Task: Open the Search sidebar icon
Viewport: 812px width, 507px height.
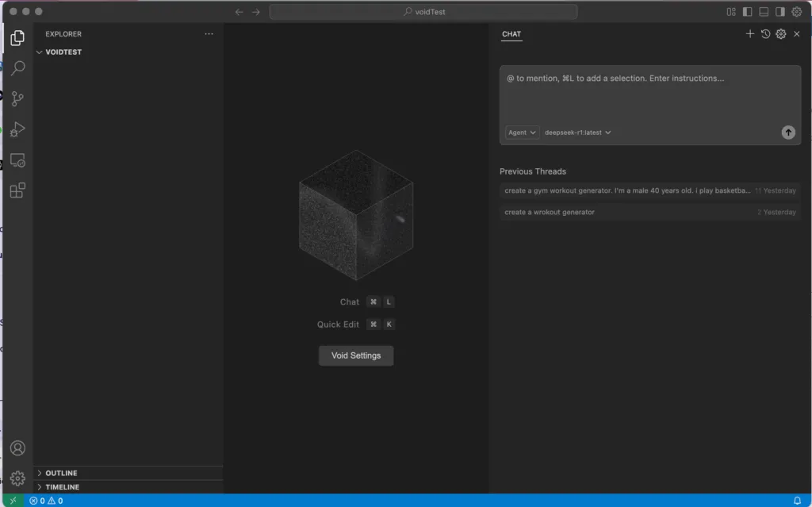Action: pyautogui.click(x=17, y=68)
